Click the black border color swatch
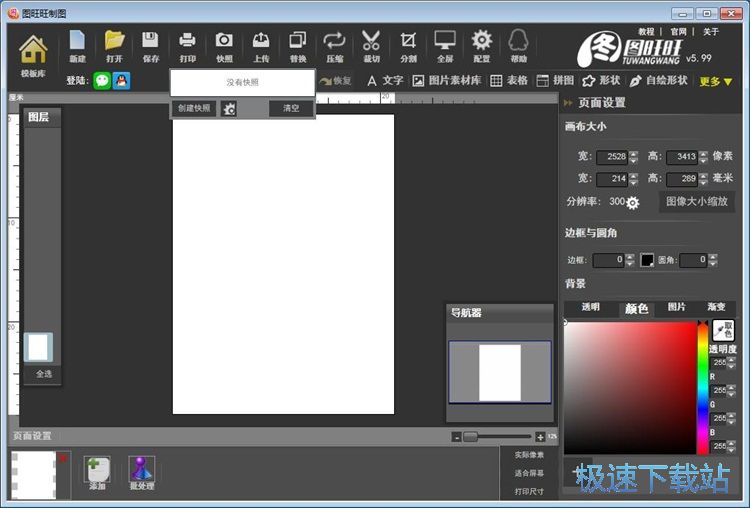750x508 pixels. (x=647, y=260)
